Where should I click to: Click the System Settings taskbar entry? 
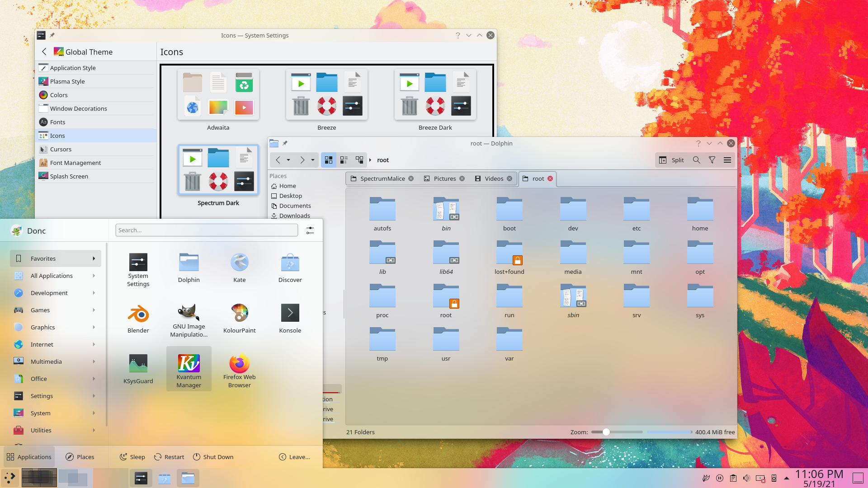click(x=141, y=478)
